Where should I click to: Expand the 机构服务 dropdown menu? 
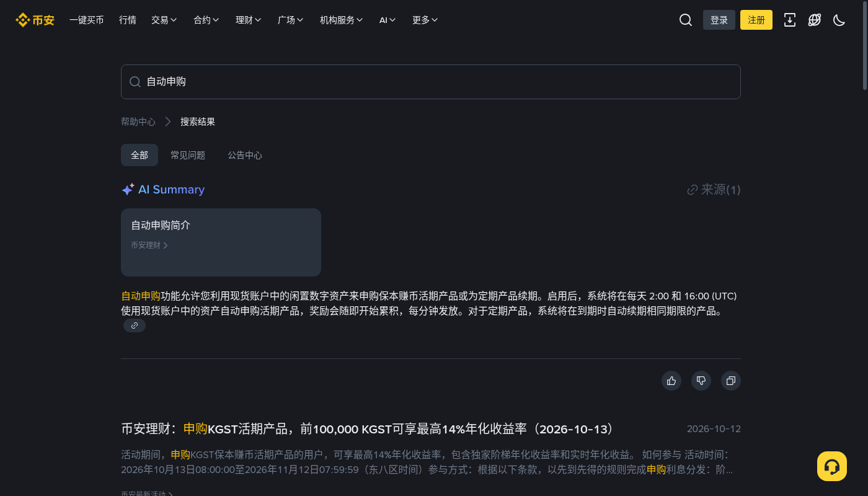(342, 20)
